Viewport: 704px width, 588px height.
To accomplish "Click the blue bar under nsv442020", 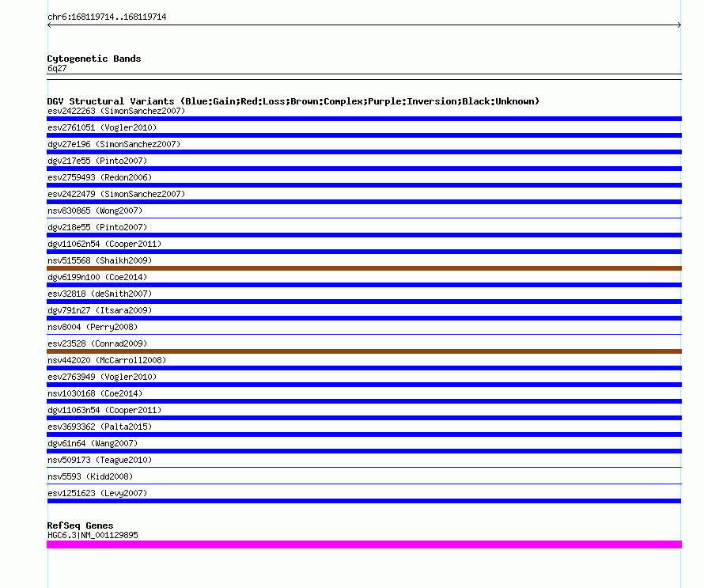I will point(364,368).
